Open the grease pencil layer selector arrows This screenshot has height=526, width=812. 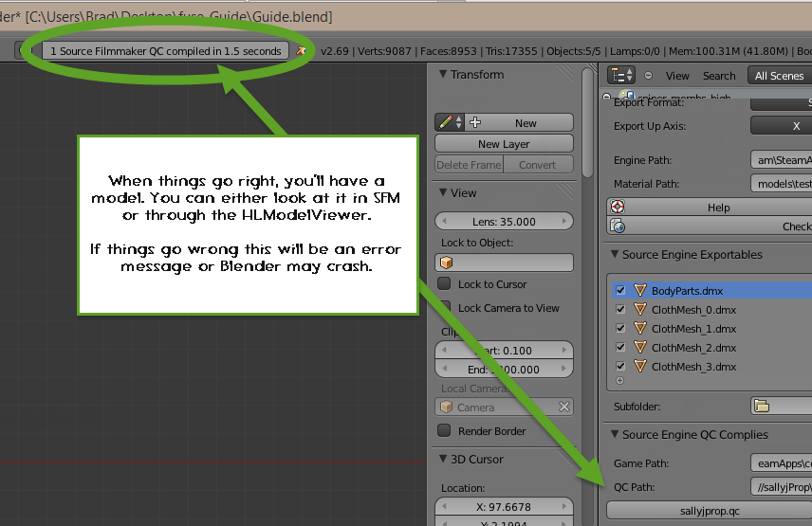pos(459,122)
